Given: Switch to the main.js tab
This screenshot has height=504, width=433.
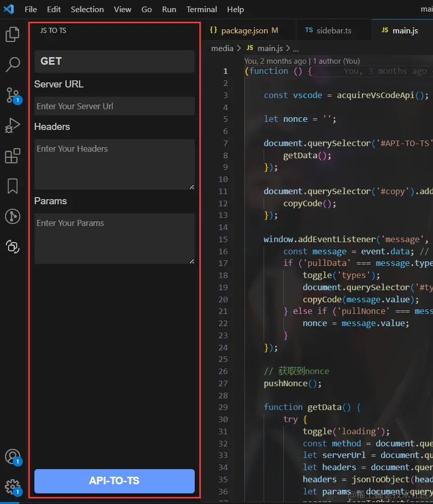Looking at the screenshot, I should click(402, 30).
